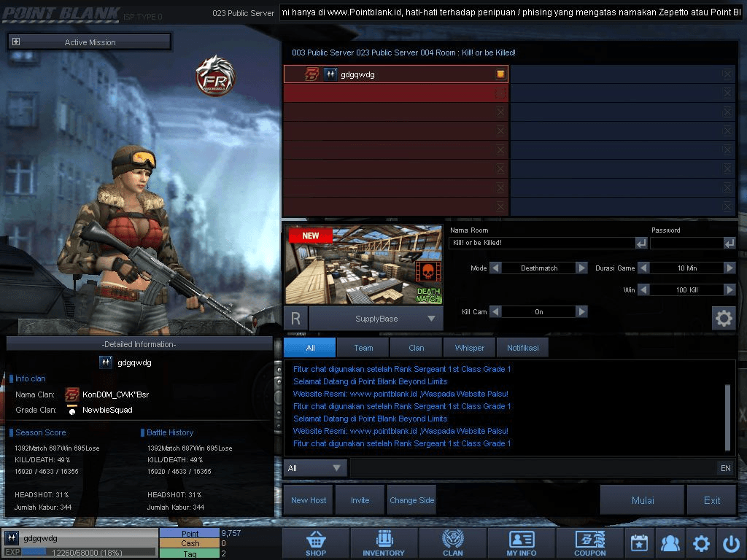The height and width of the screenshot is (560, 747).
Task: Select next Mode after Deathmatch
Action: [x=581, y=268]
